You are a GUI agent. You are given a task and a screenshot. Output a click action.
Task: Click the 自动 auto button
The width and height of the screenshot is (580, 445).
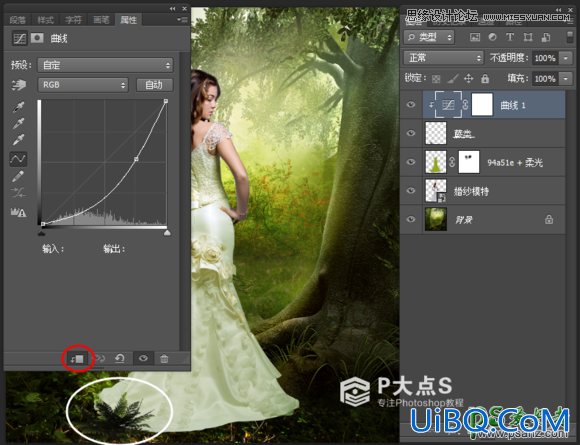tap(154, 85)
